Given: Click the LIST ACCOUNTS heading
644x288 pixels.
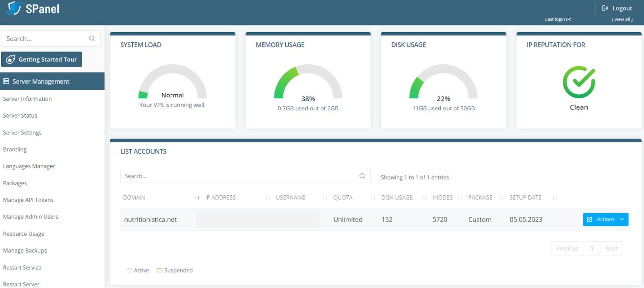Looking at the screenshot, I should click(143, 151).
